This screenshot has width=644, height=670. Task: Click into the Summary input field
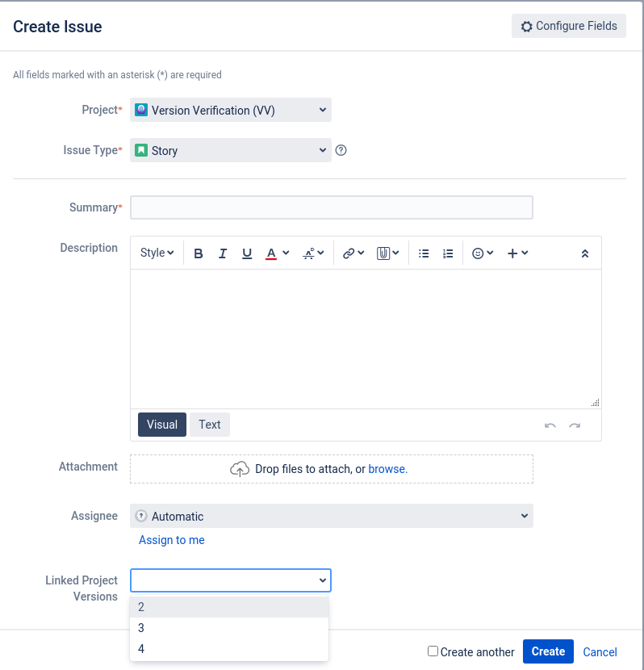[x=332, y=207]
